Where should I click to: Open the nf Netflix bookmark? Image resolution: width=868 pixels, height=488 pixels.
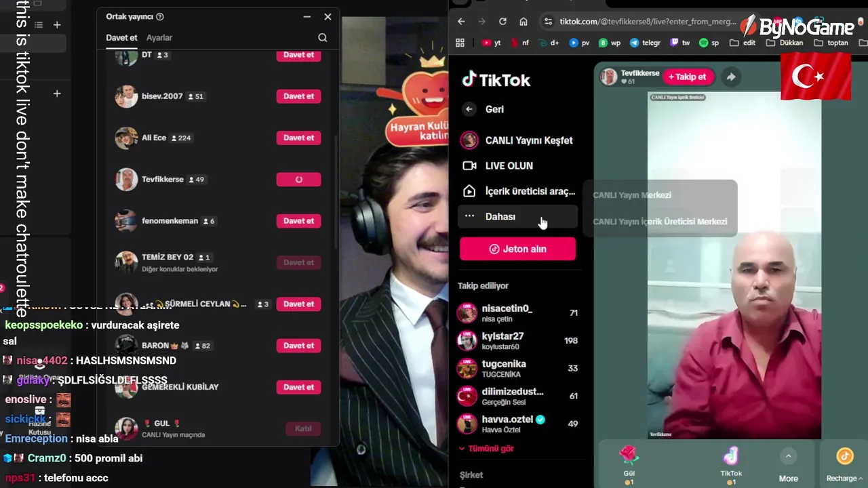point(519,43)
